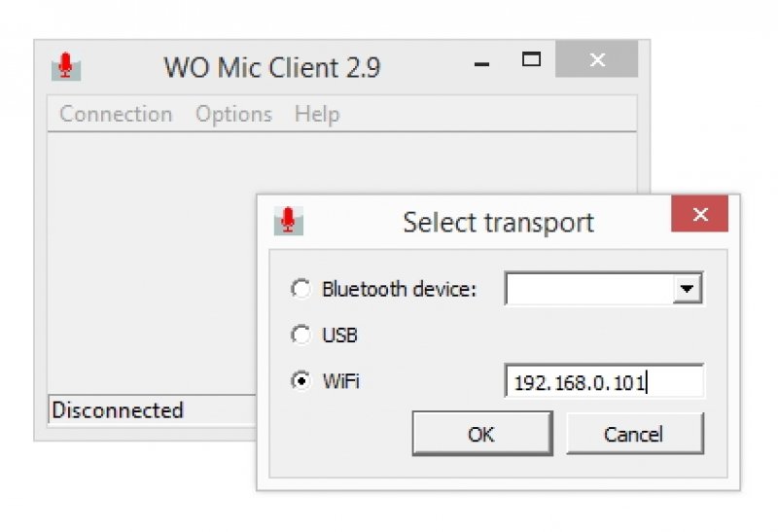778x532 pixels.
Task: Click the WiFi IP address field
Action: tap(603, 382)
